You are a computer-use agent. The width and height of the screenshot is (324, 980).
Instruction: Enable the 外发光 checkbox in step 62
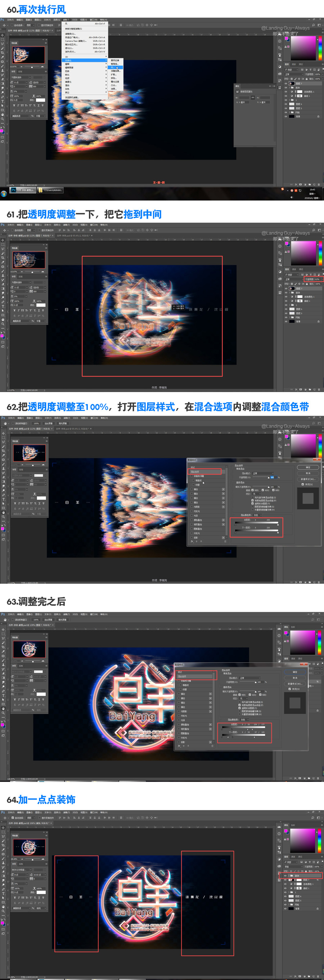click(x=192, y=533)
